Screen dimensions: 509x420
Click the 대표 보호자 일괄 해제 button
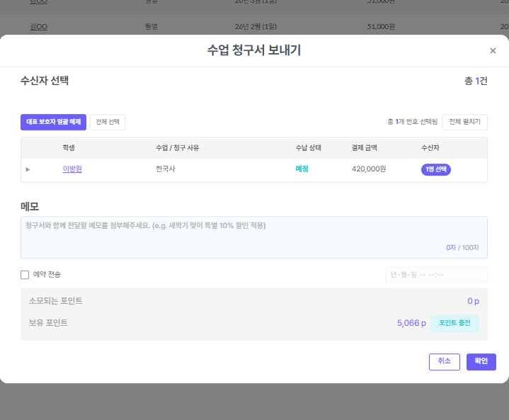tap(53, 122)
